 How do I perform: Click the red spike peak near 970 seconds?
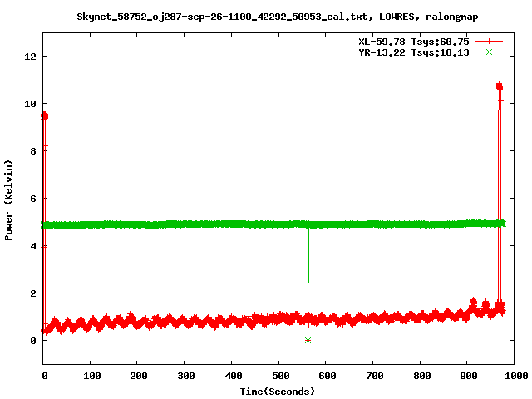tap(500, 86)
